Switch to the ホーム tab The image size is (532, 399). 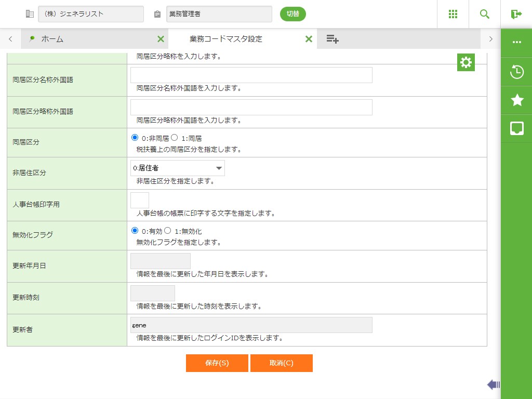tap(52, 39)
